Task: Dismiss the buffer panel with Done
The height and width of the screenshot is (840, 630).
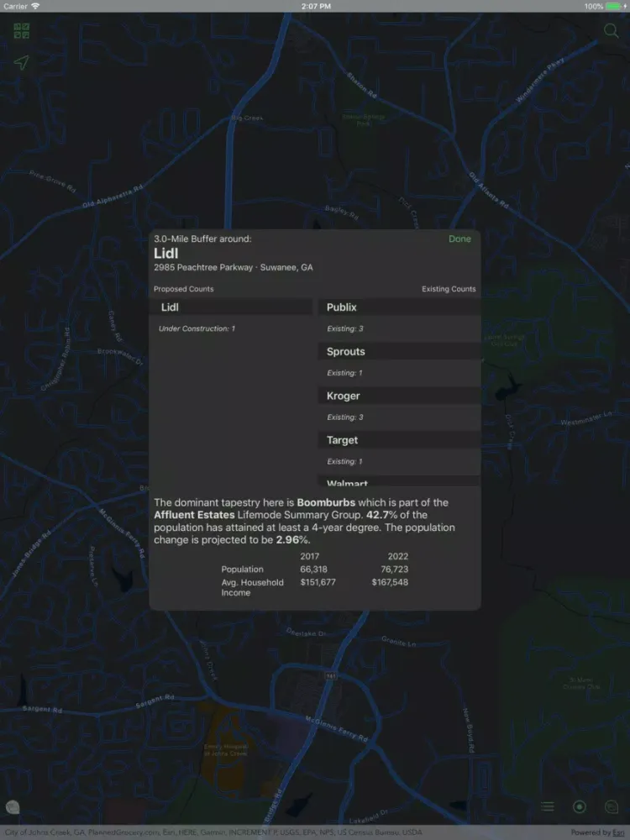Action: [459, 239]
